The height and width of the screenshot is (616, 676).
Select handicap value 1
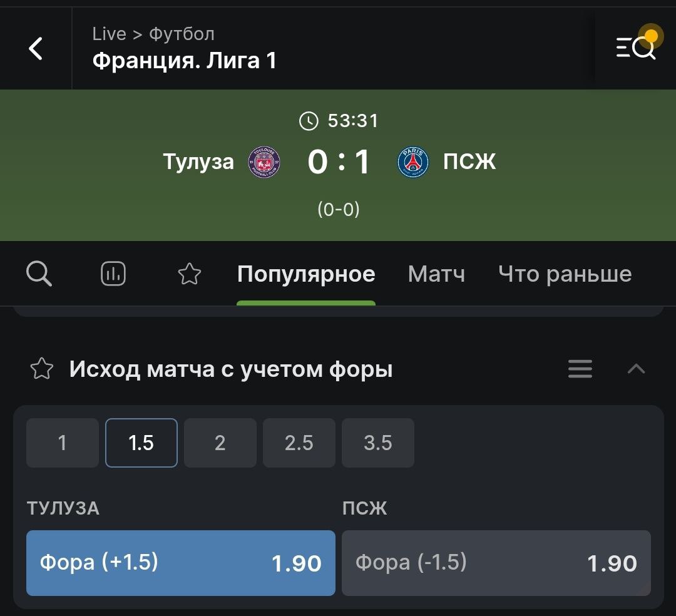63,443
